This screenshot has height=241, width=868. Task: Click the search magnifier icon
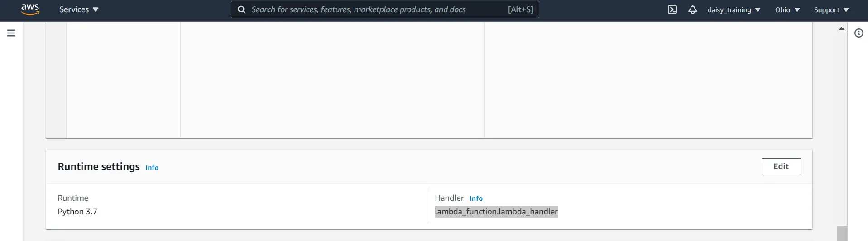pos(242,9)
